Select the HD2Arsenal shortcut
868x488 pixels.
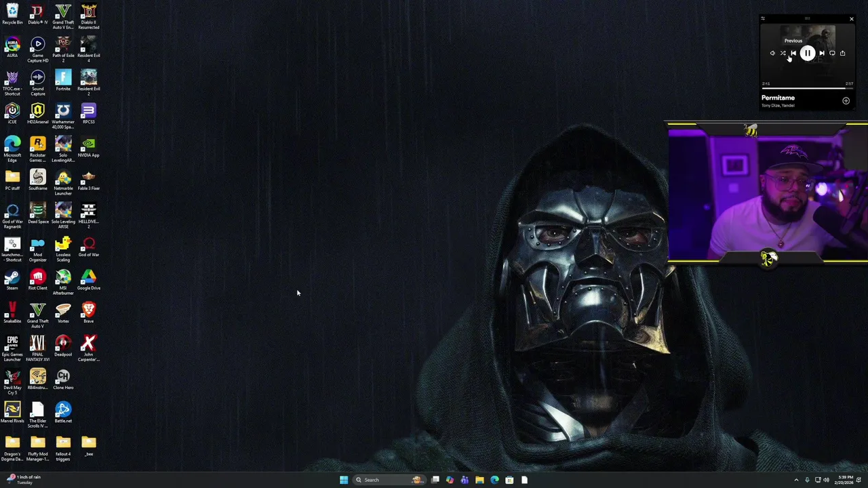coord(37,114)
